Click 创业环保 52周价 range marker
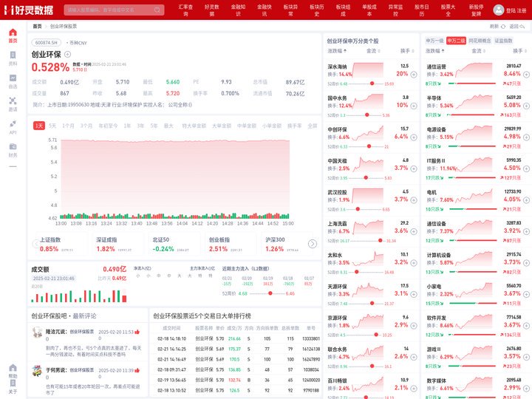The width and height of the screenshot is (532, 399). (270, 293)
